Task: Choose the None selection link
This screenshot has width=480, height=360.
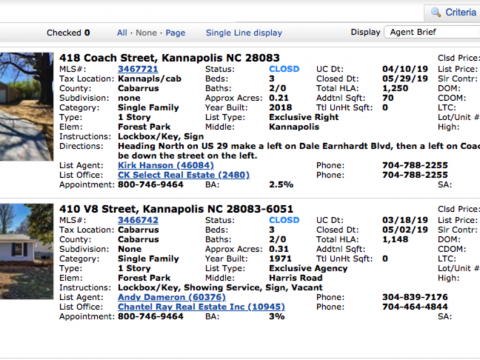Action: (146, 33)
